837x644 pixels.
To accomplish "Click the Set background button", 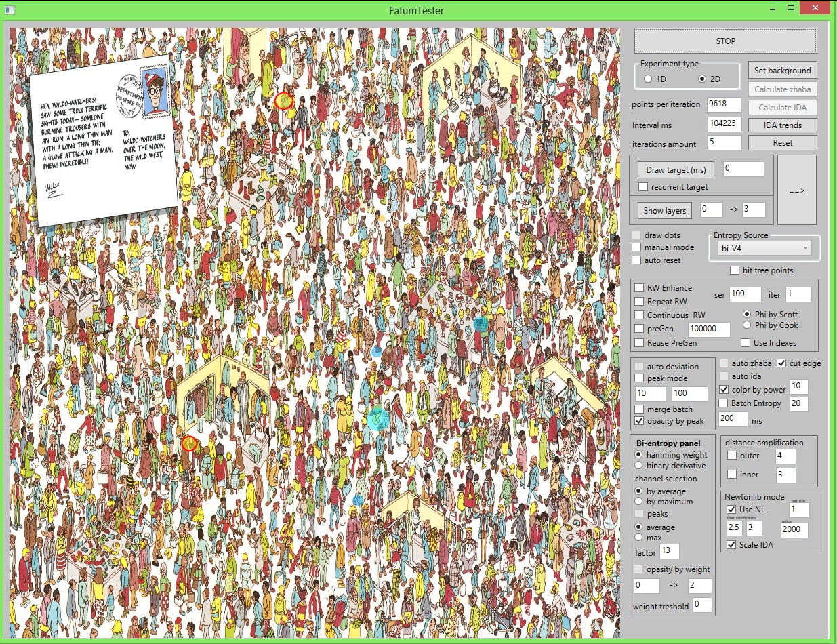I will coord(782,71).
